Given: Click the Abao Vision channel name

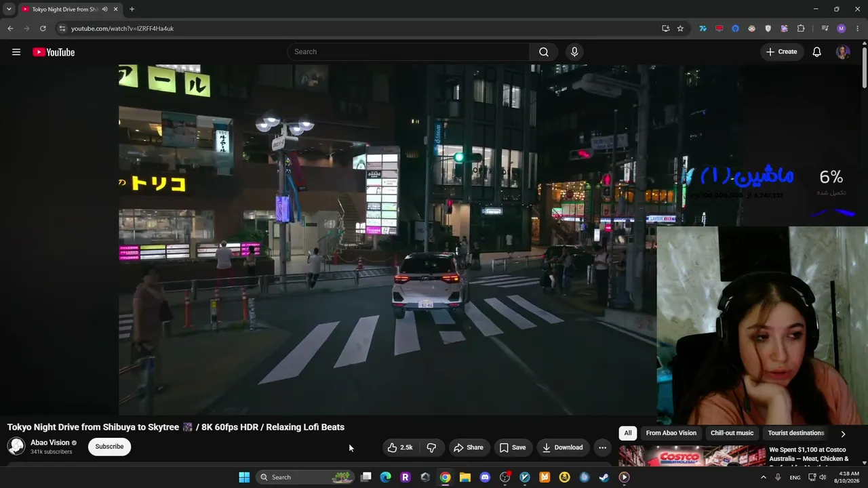Looking at the screenshot, I should [50, 443].
